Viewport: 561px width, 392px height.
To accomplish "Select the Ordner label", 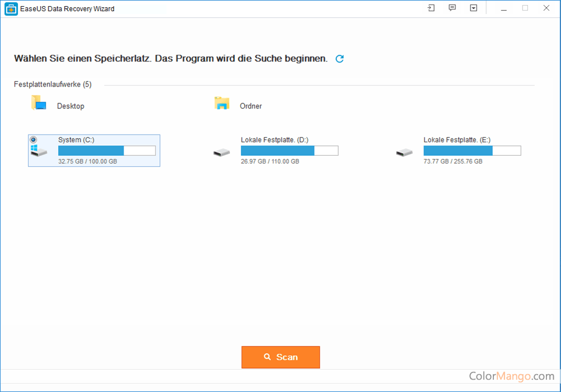I will 251,106.
